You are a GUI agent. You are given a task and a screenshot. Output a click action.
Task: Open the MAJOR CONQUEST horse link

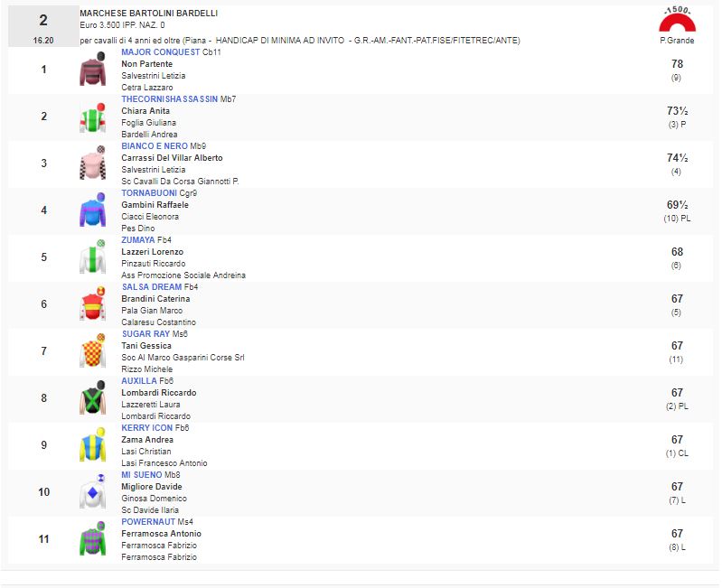pos(160,52)
